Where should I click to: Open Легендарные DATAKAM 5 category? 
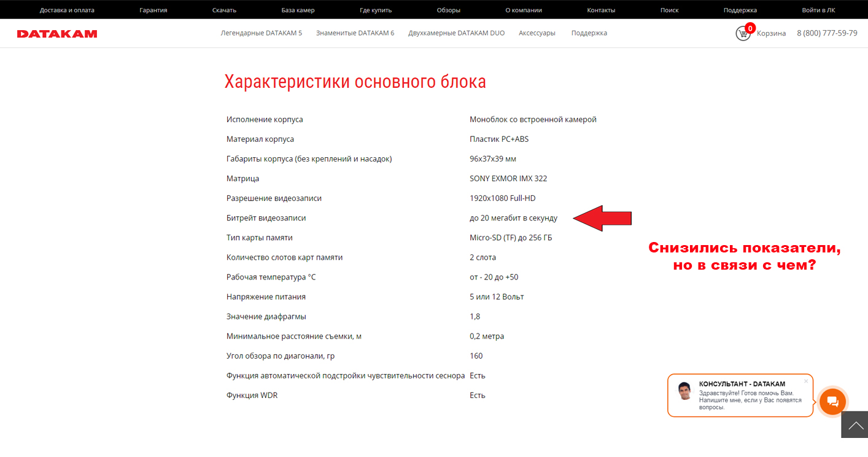(x=262, y=33)
